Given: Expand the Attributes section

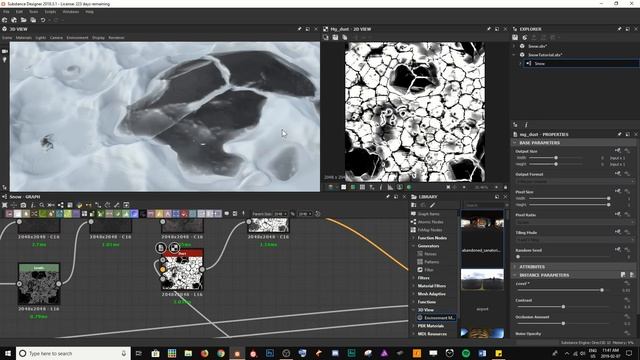Looking at the screenshot, I should (x=515, y=267).
